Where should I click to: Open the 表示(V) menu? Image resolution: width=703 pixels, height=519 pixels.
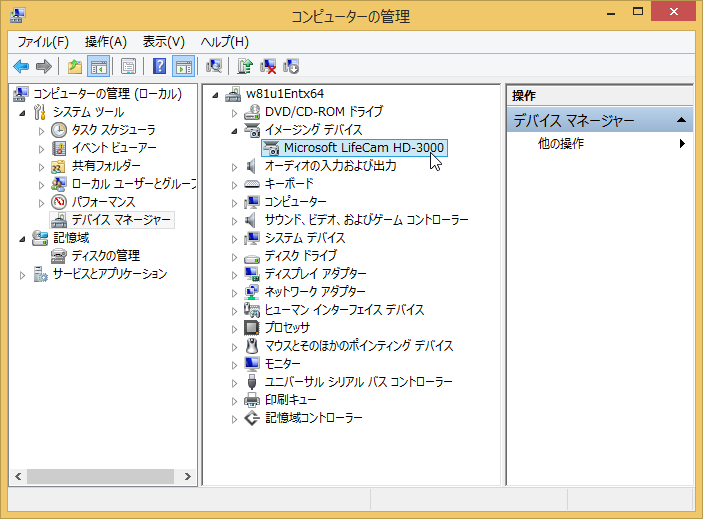(164, 42)
